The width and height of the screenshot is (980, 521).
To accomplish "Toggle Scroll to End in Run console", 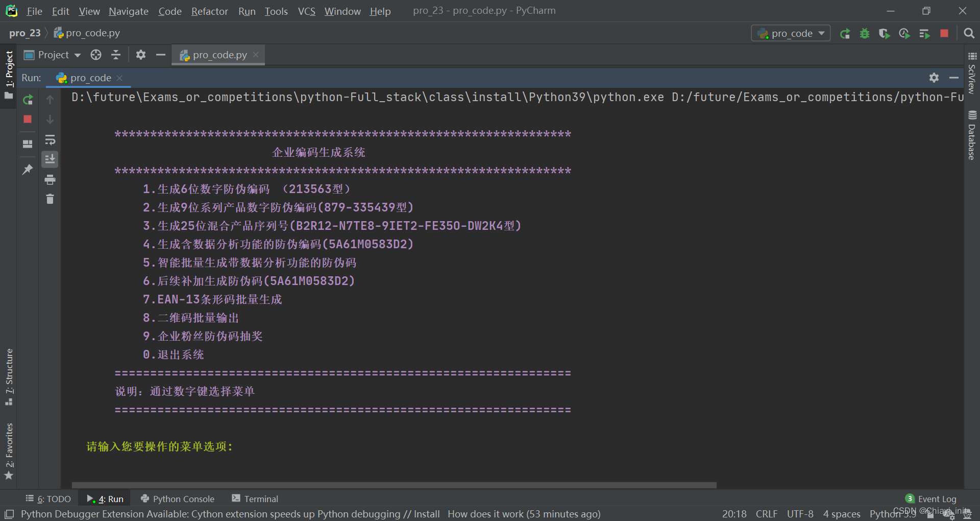I will [50, 159].
